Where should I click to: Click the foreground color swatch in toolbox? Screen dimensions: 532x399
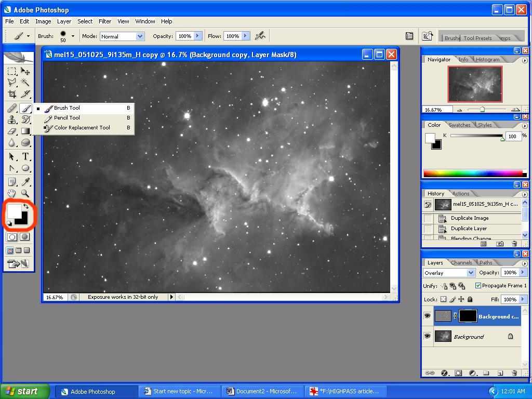pos(14,211)
